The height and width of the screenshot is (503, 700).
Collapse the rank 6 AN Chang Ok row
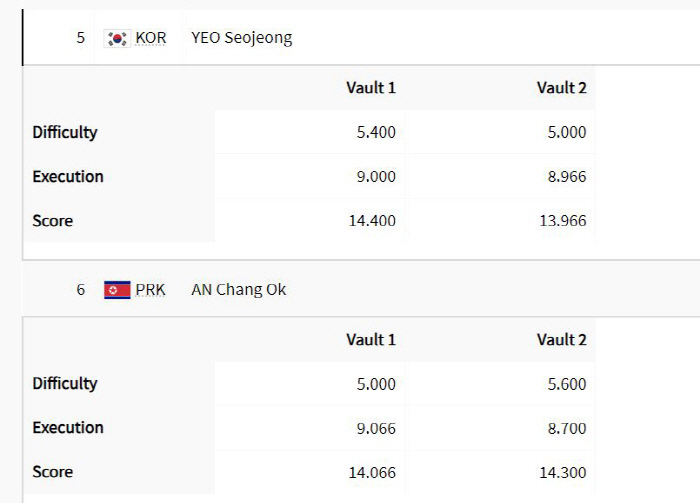[361, 289]
